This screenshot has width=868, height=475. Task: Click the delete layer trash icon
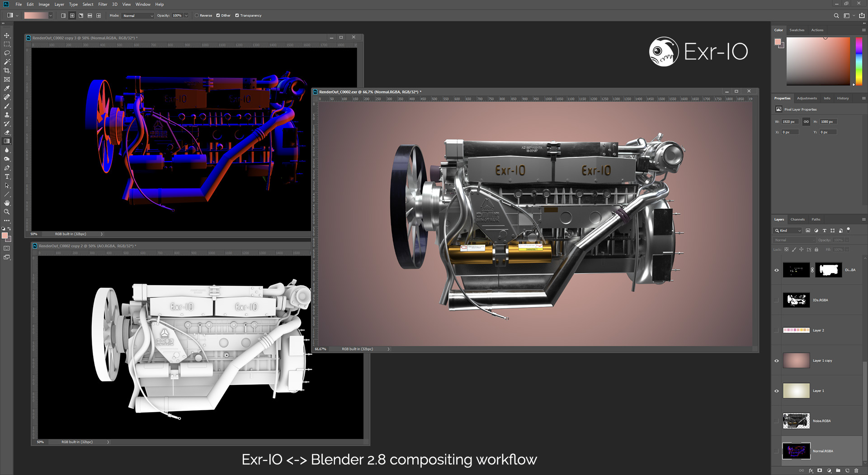856,470
